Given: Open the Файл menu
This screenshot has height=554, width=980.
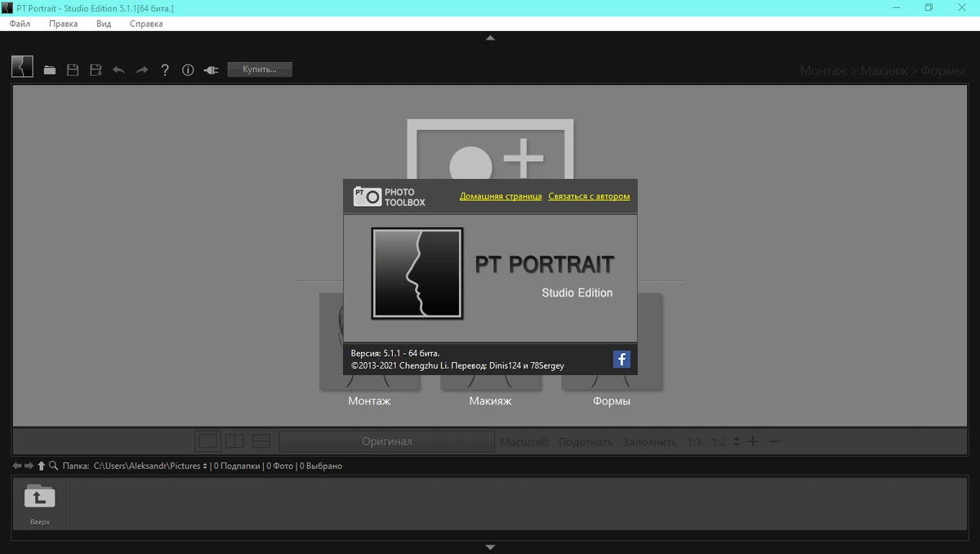Looking at the screenshot, I should point(20,24).
